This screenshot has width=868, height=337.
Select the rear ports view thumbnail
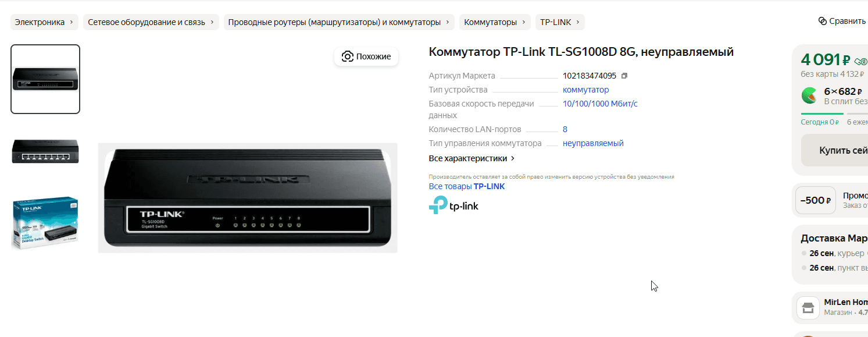pyautogui.click(x=45, y=152)
